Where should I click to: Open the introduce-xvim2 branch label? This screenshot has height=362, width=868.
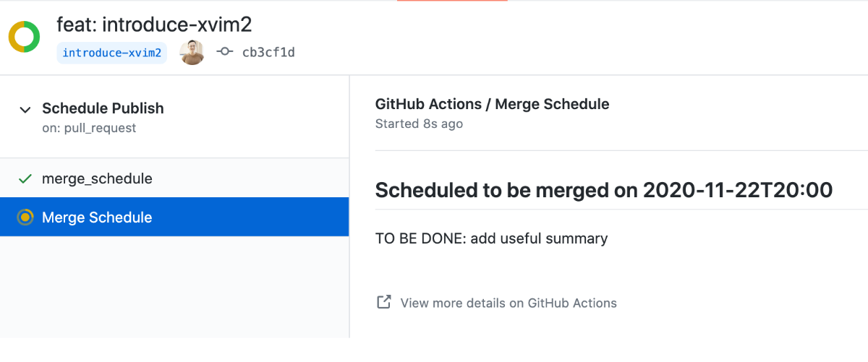click(x=111, y=53)
